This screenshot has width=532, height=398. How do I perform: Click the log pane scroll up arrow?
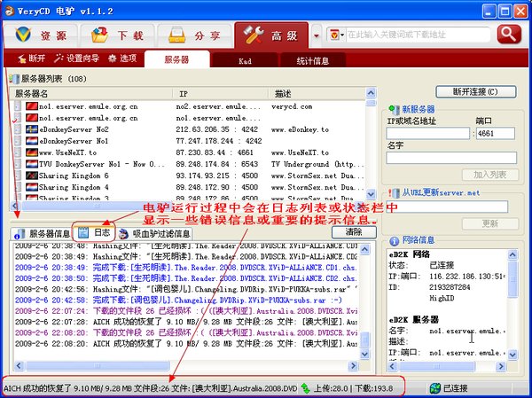[364, 249]
